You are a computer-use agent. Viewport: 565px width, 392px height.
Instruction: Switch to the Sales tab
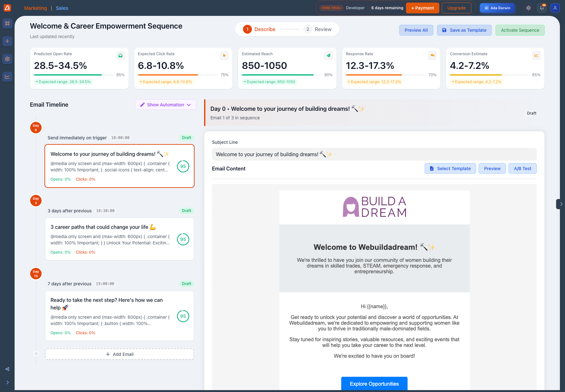pos(62,8)
